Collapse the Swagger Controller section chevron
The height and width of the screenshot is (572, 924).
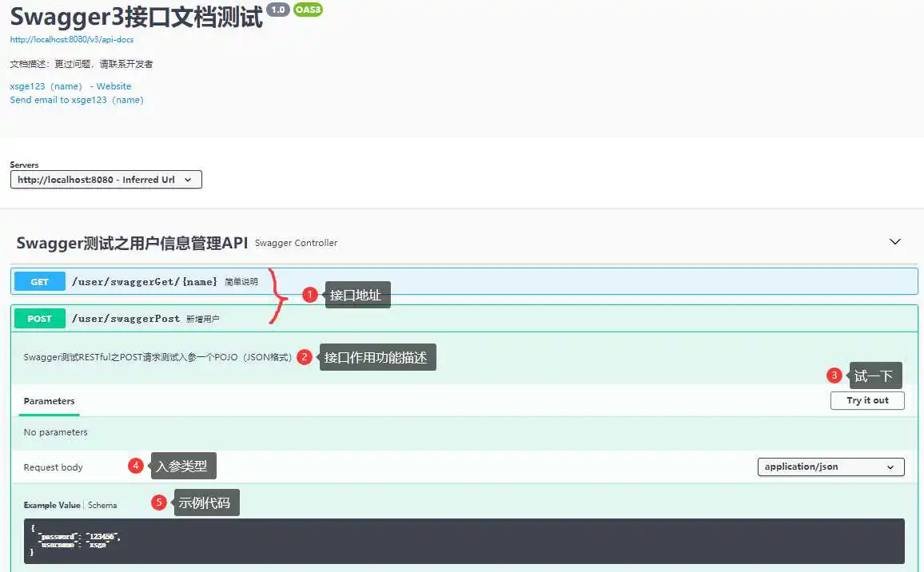(895, 241)
